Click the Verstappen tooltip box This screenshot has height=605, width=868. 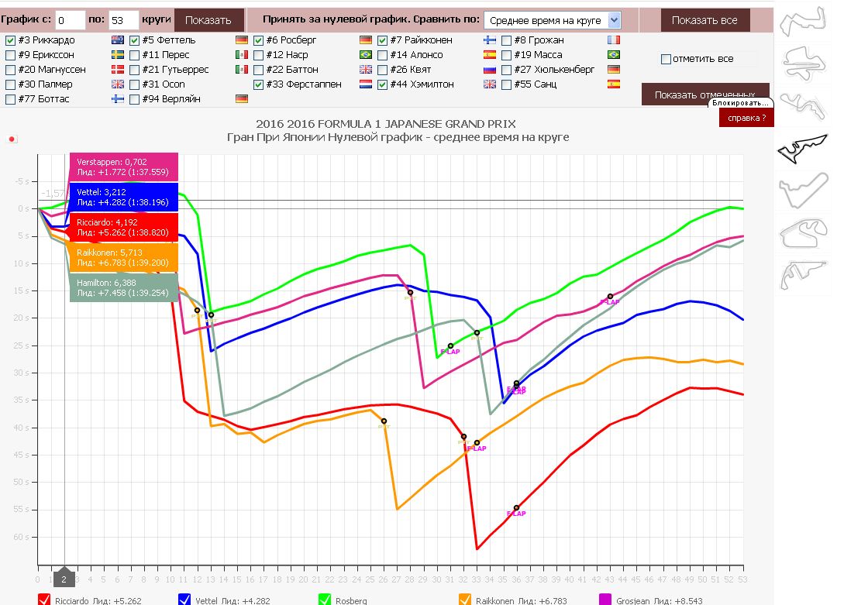[124, 167]
